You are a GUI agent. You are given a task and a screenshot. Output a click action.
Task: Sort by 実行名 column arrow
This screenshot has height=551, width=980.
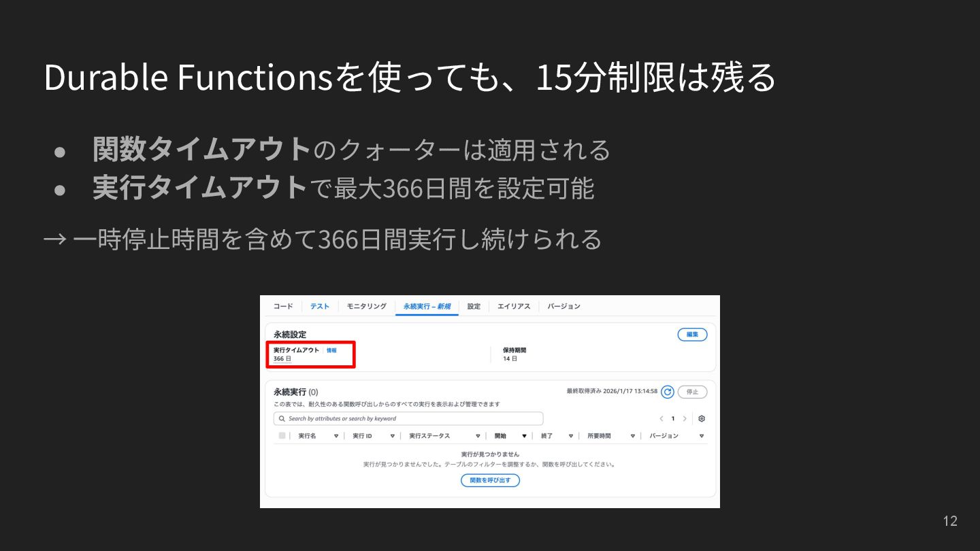click(336, 436)
